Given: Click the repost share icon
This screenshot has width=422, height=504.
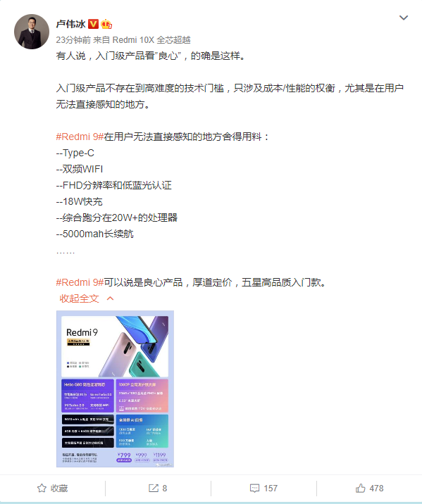Looking at the screenshot, I should (x=154, y=489).
